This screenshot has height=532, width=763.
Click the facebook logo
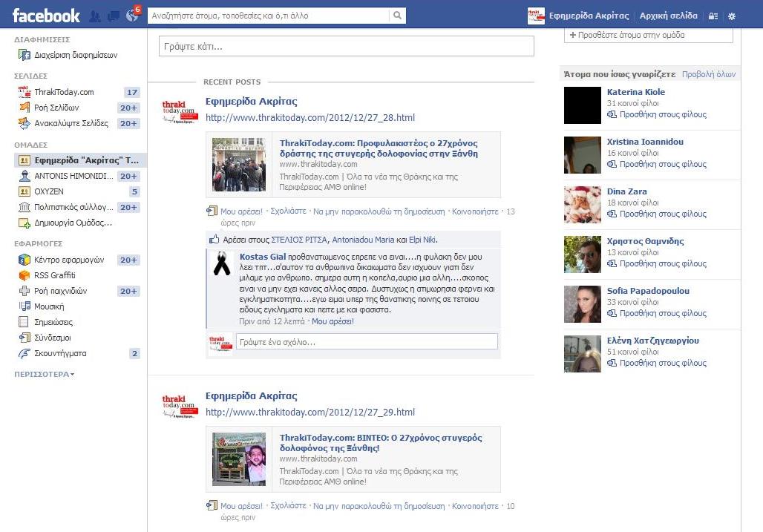(x=45, y=15)
